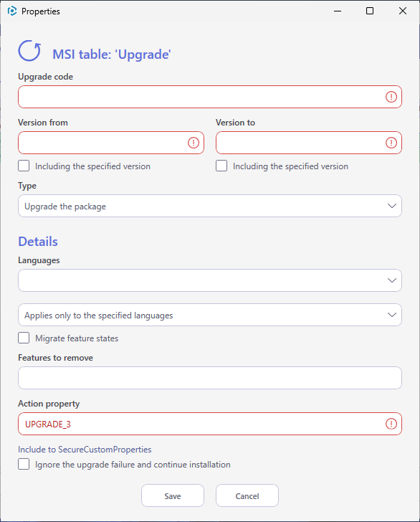Tick Ignore the upgrade failure and continue installation
Screen dimensions: 420x522
click(x=24, y=464)
